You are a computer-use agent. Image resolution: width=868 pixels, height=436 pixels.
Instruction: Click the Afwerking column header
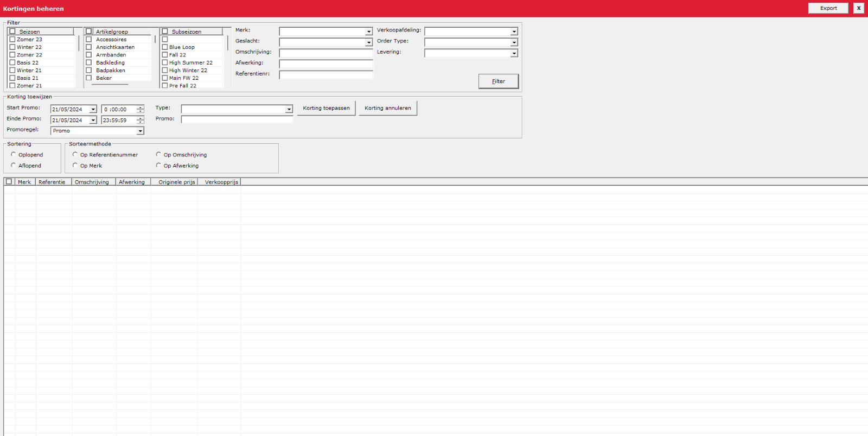coord(133,182)
